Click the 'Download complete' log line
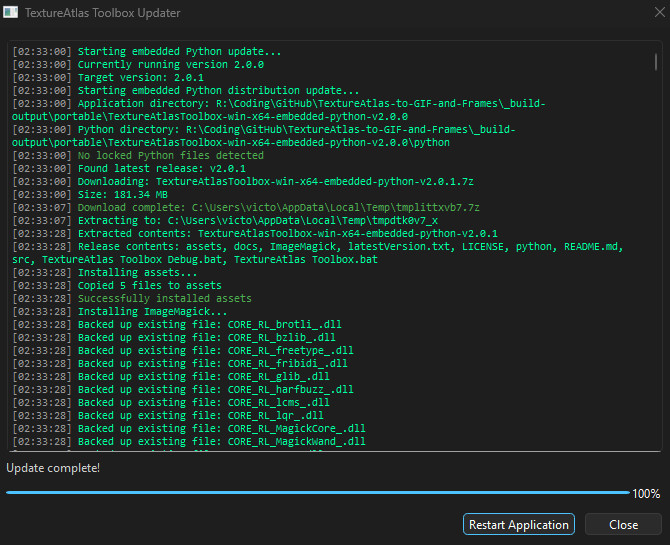 246,207
